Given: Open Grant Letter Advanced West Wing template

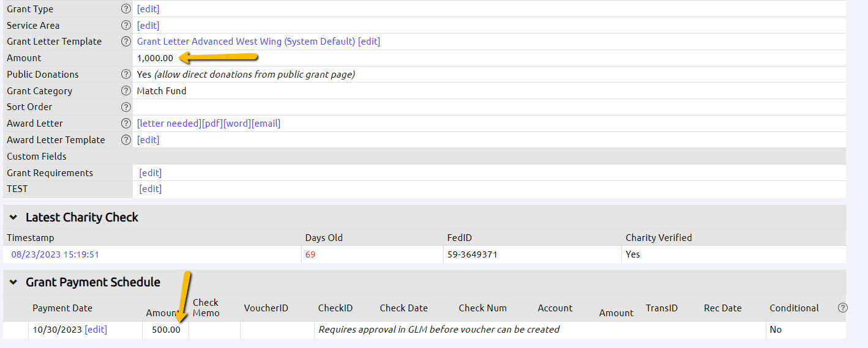Looking at the screenshot, I should tap(245, 42).
